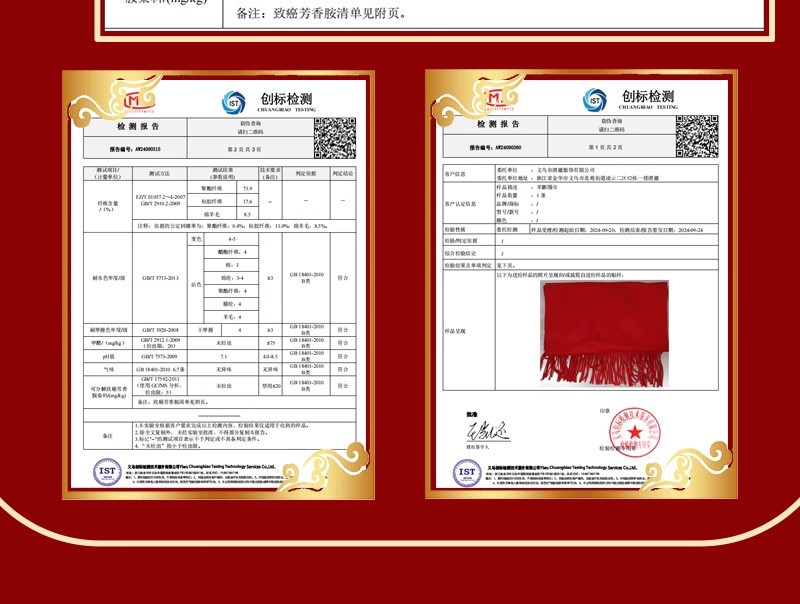
Task: Click '创标检测' heading on the scarf-photo report
Action: [x=648, y=96]
